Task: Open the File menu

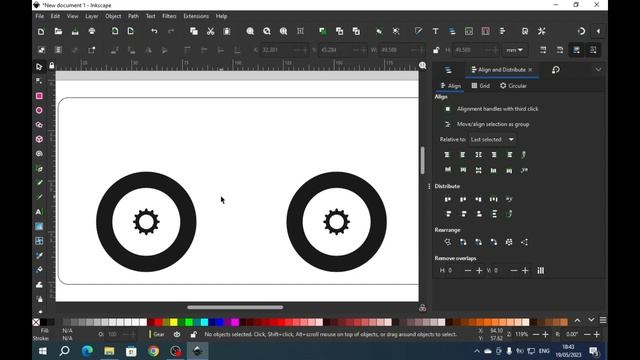Action: tap(40, 16)
